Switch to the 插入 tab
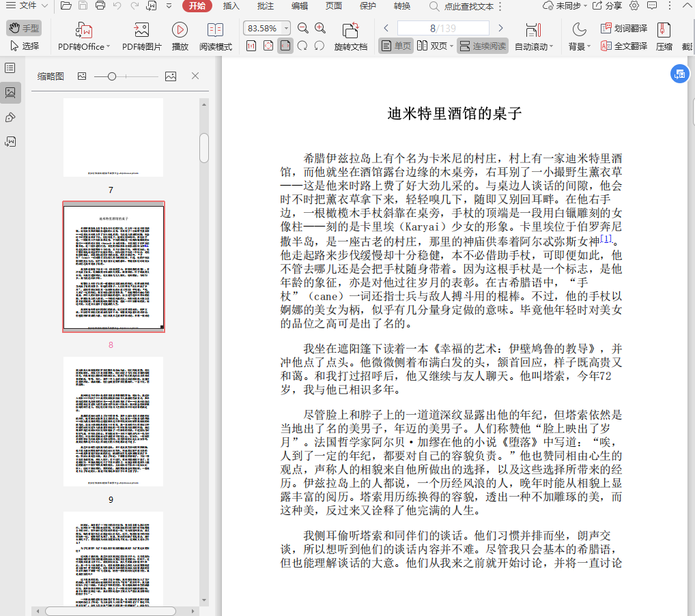This screenshot has height=616, width=695. (x=231, y=5)
